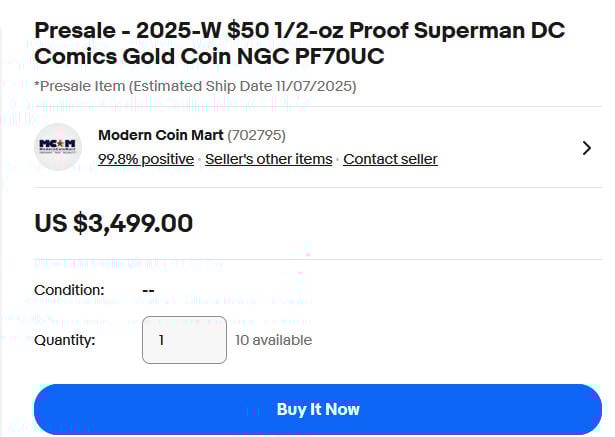Click the Quantity label
The height and width of the screenshot is (437, 615).
click(65, 340)
